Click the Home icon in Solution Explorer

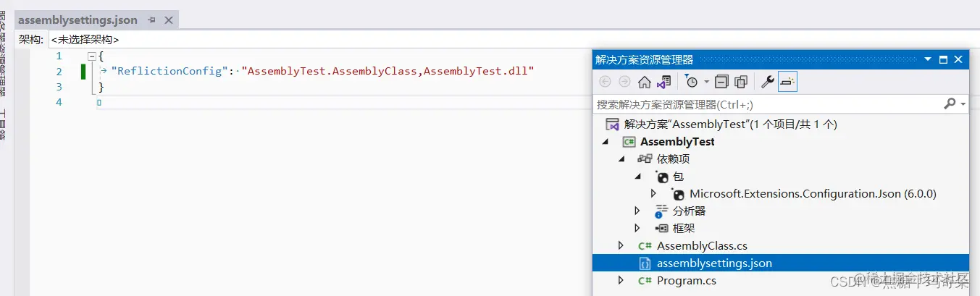(x=644, y=82)
